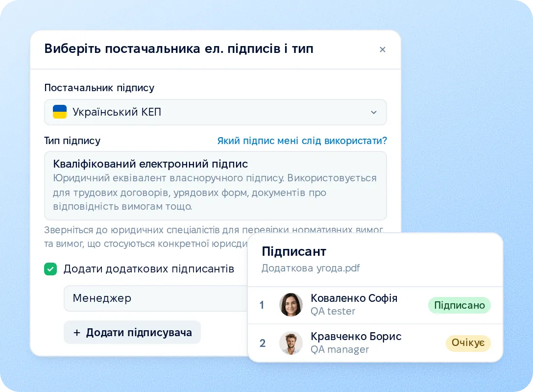Click the 'QA tester' role text

point(333,311)
